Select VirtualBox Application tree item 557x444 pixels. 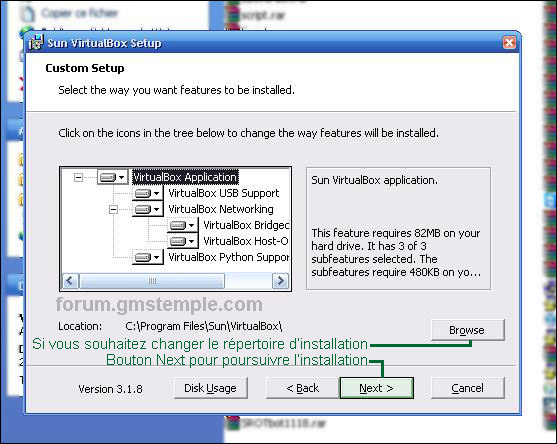185,177
